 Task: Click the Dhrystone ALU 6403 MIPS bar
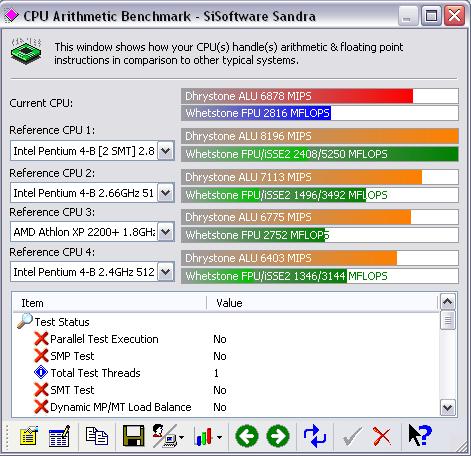tap(320, 258)
